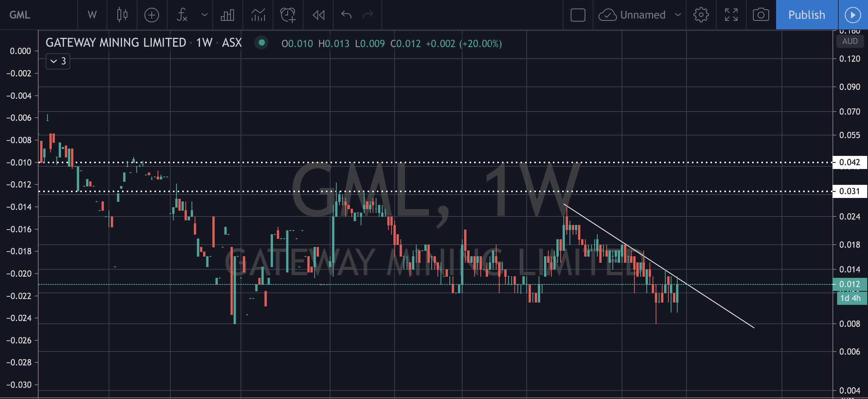Image resolution: width=868 pixels, height=399 pixels.
Task: Redo the last chart action
Action: [368, 15]
